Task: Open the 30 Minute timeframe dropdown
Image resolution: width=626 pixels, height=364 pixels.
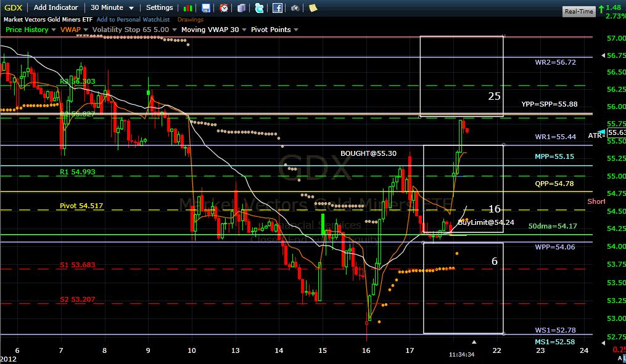Action: [112, 7]
